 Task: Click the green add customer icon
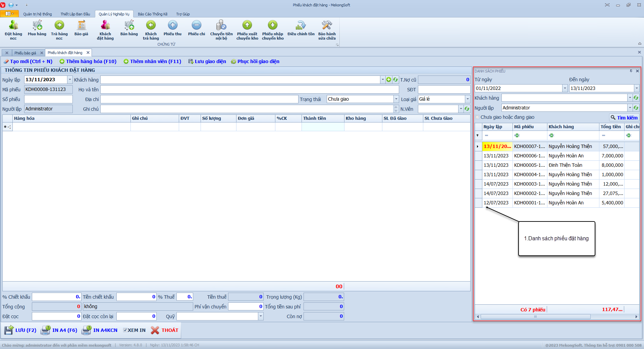pyautogui.click(x=389, y=80)
